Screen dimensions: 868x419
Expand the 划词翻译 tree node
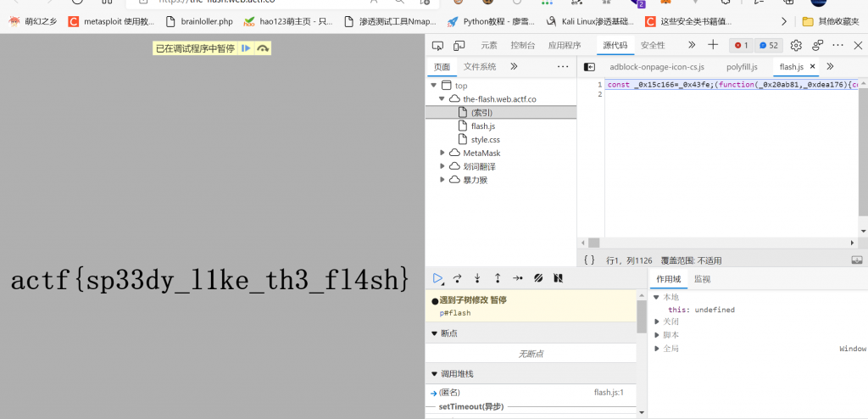pos(442,166)
